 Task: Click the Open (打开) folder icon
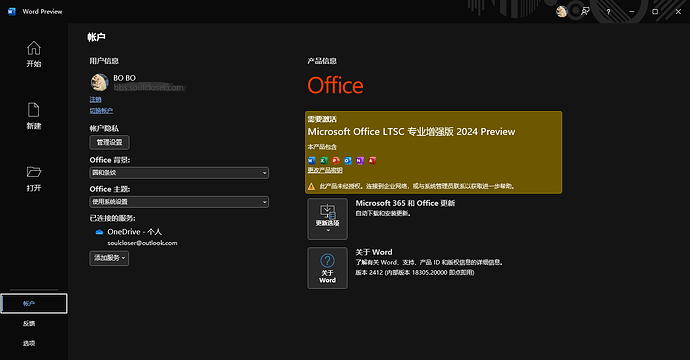click(33, 172)
